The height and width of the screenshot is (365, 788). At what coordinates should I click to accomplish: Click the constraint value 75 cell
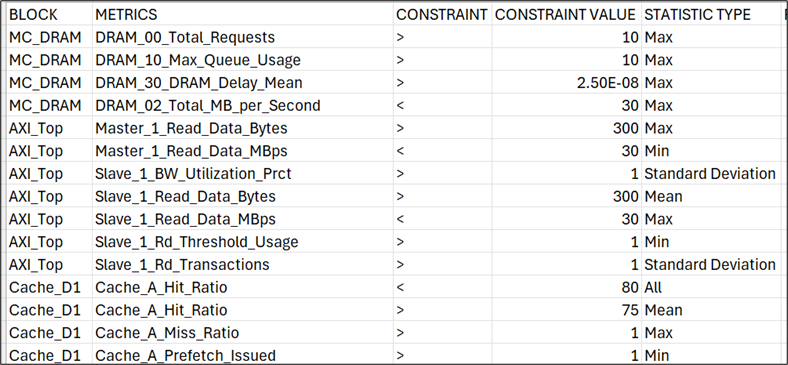pyautogui.click(x=566, y=310)
